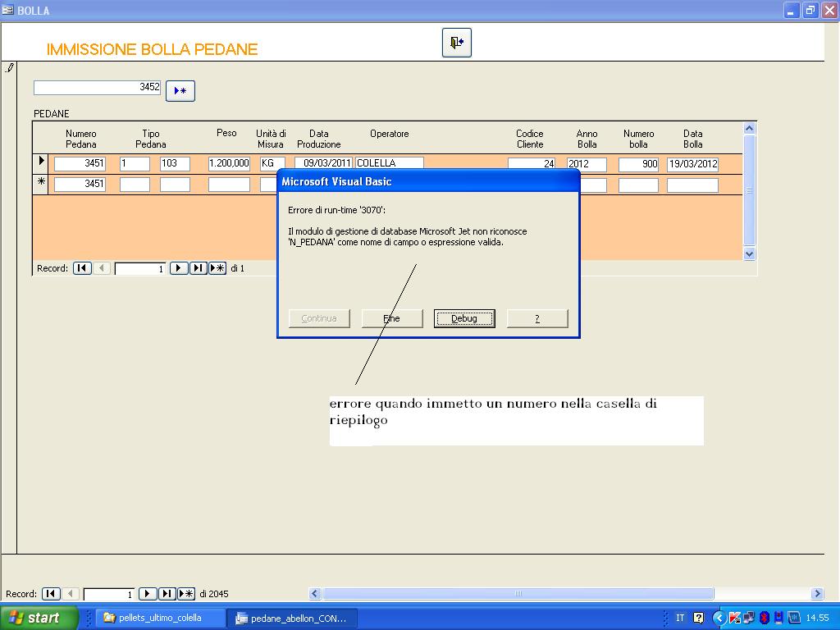Screen dimensions: 840x630
Task: Click the Fine button in error dialog
Action: coord(391,318)
